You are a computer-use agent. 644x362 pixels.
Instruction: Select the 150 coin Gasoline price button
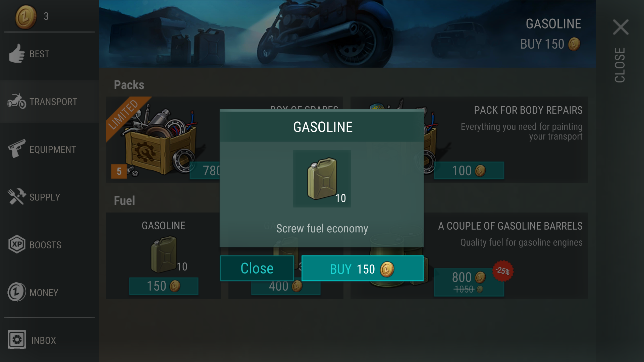[x=164, y=286]
